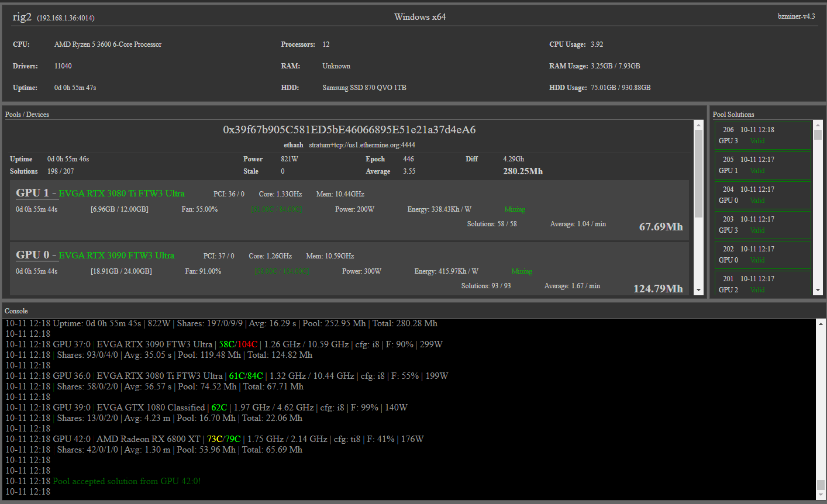Viewport: 827px width, 504px height.
Task: Click the bzminer-v4.3 version label
Action: (x=796, y=16)
